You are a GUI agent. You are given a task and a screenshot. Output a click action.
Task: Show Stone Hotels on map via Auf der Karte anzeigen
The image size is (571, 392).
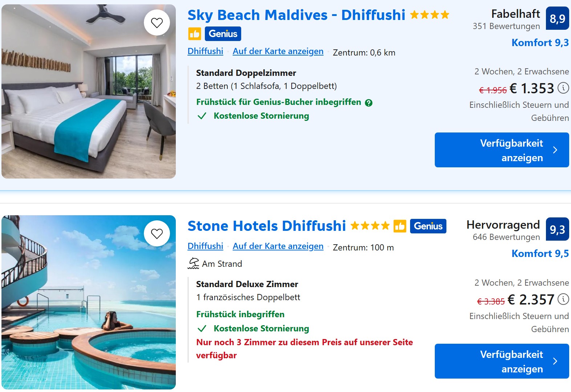278,246
